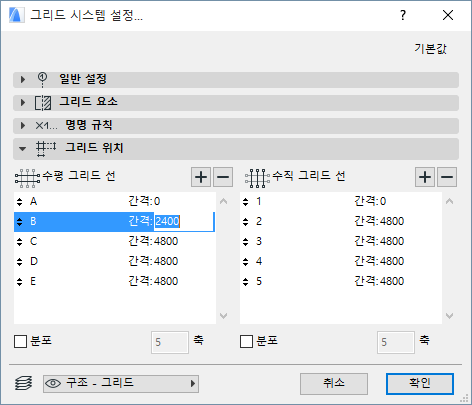The width and height of the screenshot is (472, 405).
Task: Open the 구조 - 그리드 layer dropdown
Action: click(121, 384)
